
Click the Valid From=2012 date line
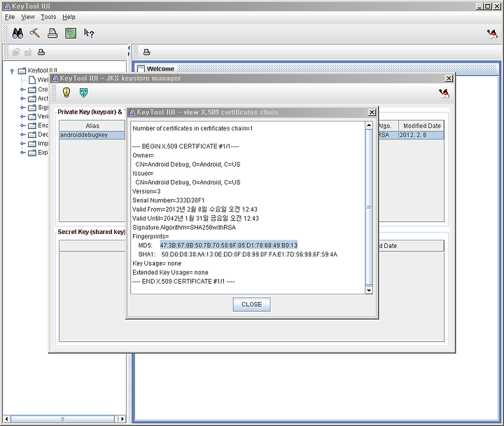[195, 209]
